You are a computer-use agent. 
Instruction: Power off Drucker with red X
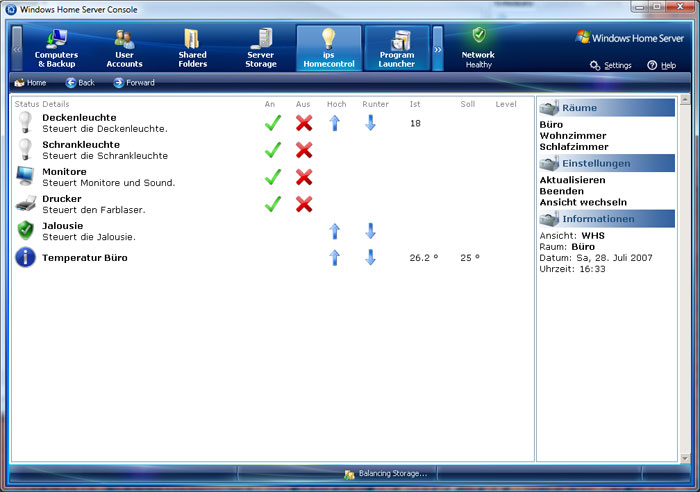coord(304,204)
